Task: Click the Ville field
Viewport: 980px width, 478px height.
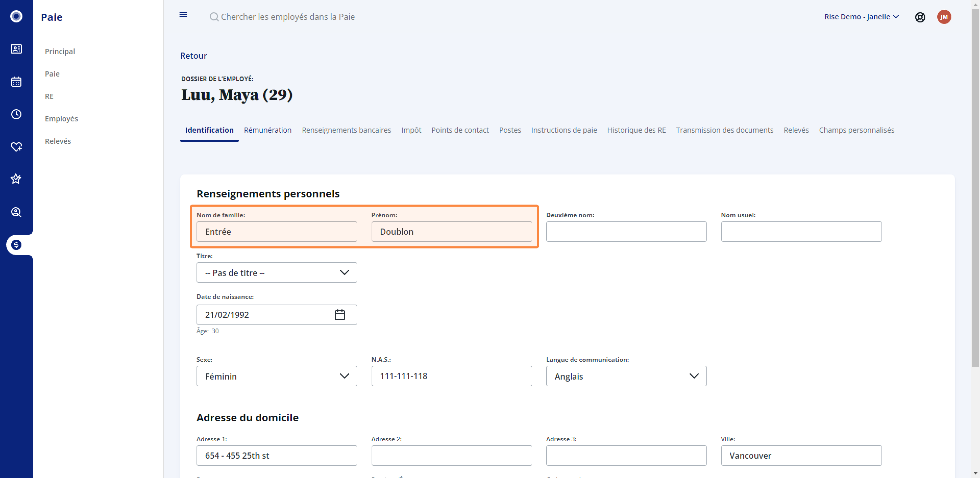Action: [x=801, y=455]
